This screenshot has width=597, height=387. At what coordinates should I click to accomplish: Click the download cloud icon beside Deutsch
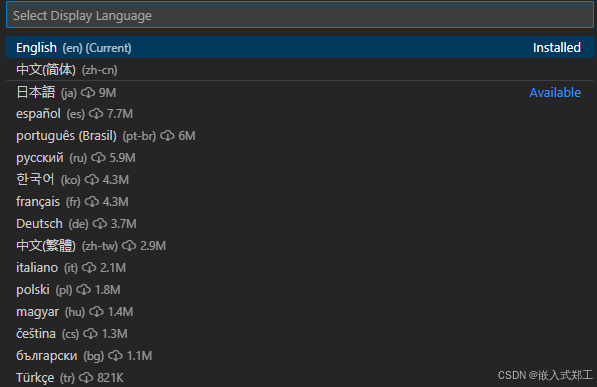click(100, 224)
